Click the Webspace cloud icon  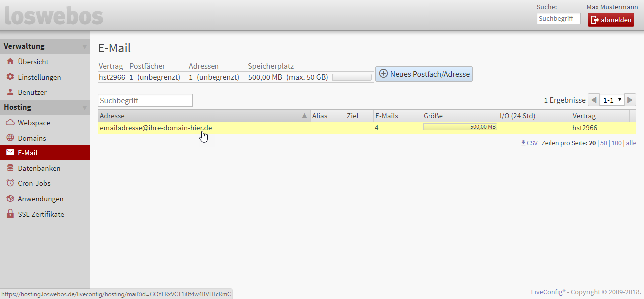click(10, 123)
